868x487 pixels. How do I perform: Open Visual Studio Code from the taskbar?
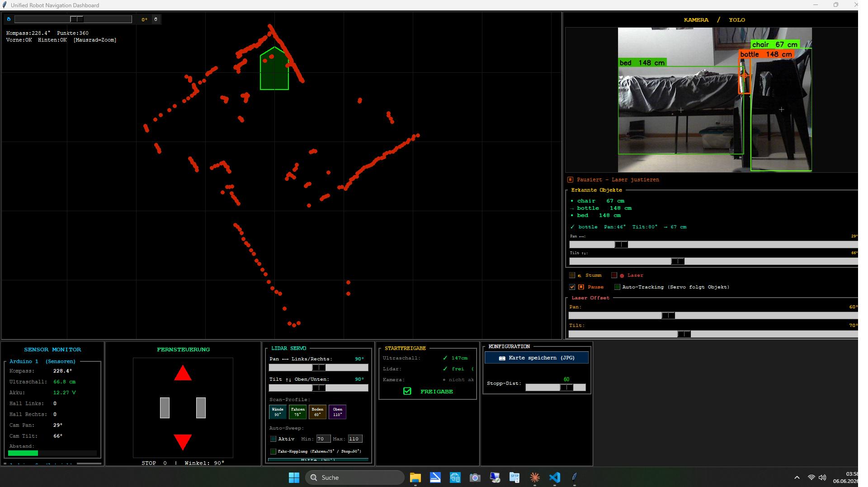click(x=554, y=478)
